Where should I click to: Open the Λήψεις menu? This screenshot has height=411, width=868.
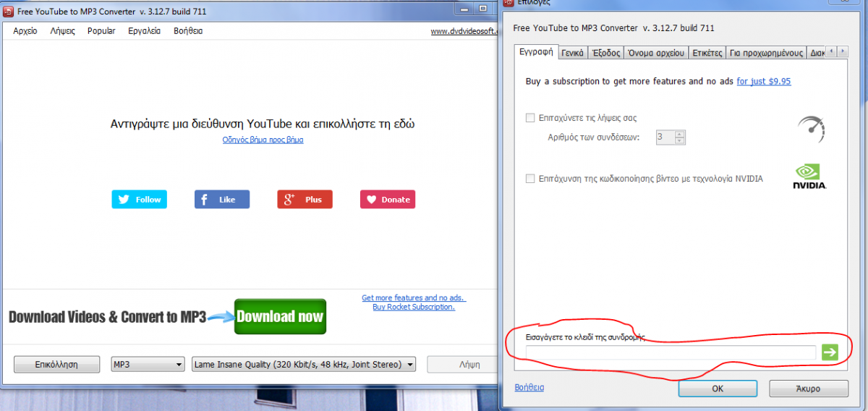click(x=63, y=31)
